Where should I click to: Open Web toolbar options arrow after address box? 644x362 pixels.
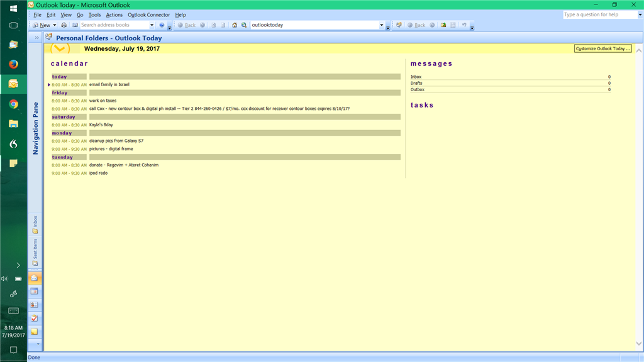387,26
